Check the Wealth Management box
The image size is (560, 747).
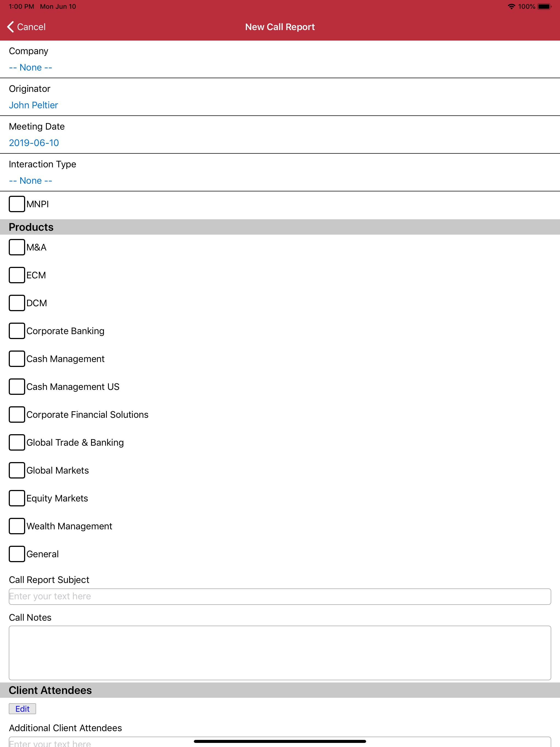click(x=17, y=526)
